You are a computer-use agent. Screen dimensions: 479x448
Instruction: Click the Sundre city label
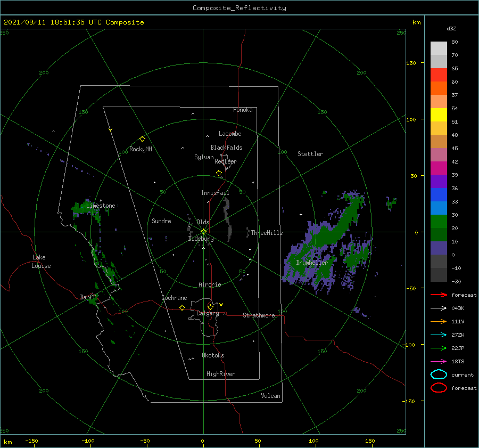coord(161,221)
